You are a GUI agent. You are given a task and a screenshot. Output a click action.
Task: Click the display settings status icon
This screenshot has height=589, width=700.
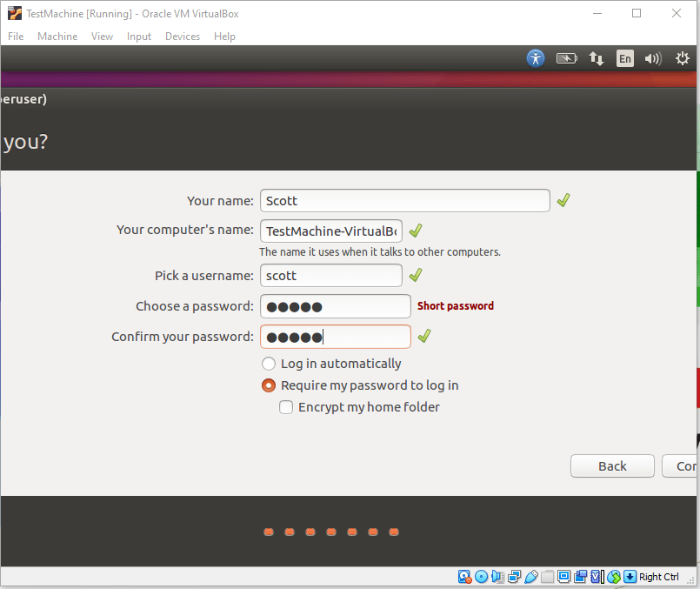tap(563, 577)
